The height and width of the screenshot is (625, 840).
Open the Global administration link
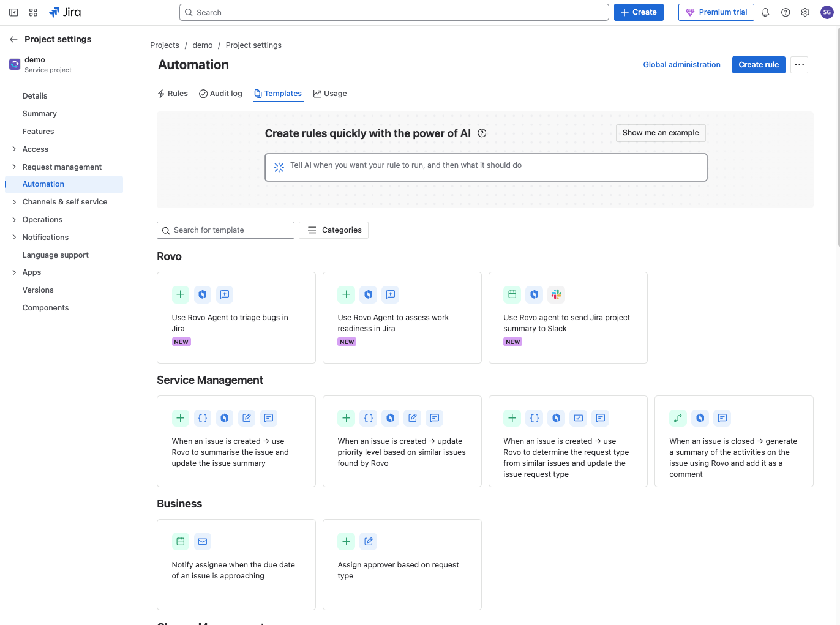681,65
